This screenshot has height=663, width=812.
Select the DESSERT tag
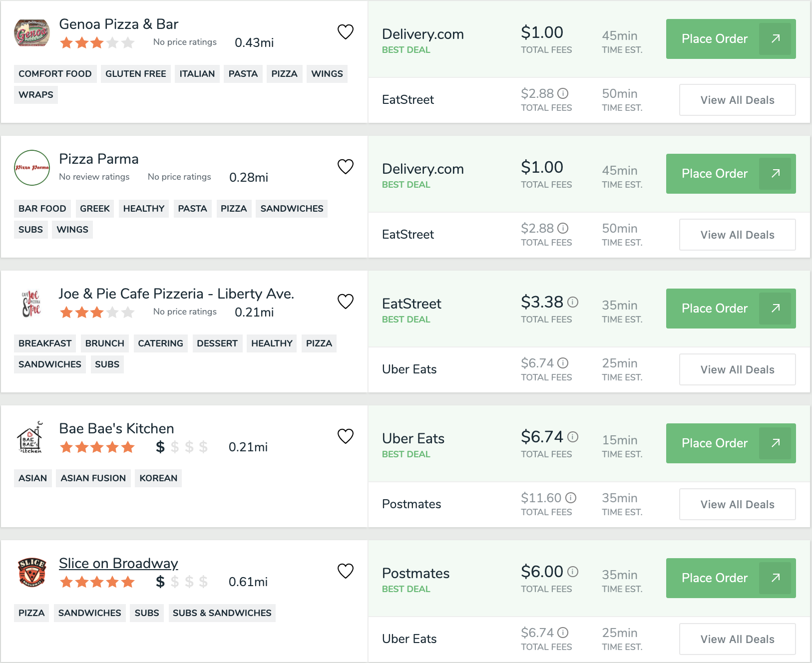click(217, 343)
